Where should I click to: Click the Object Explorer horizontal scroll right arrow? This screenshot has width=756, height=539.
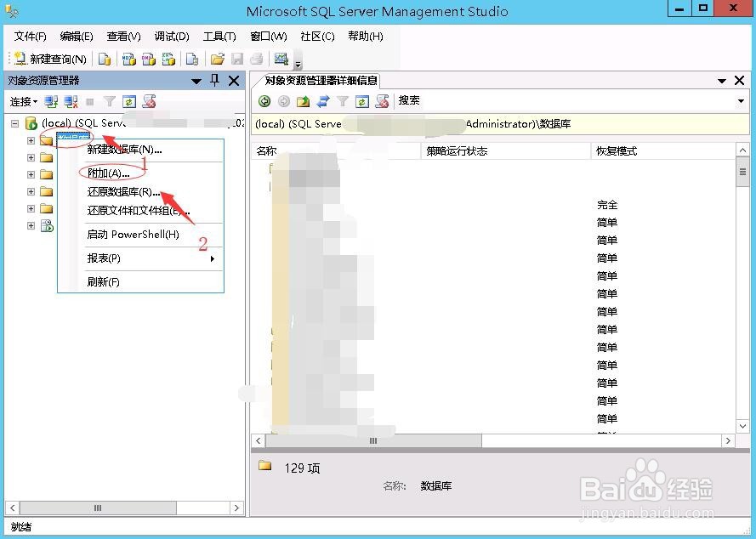pyautogui.click(x=236, y=508)
